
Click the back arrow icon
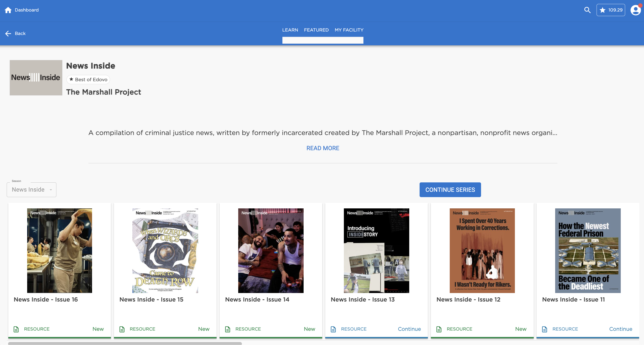pos(8,34)
